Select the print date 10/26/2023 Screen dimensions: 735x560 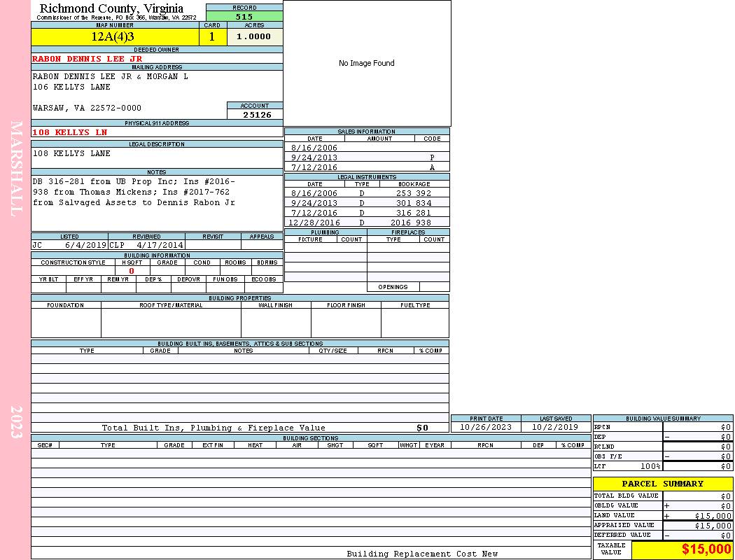486,427
